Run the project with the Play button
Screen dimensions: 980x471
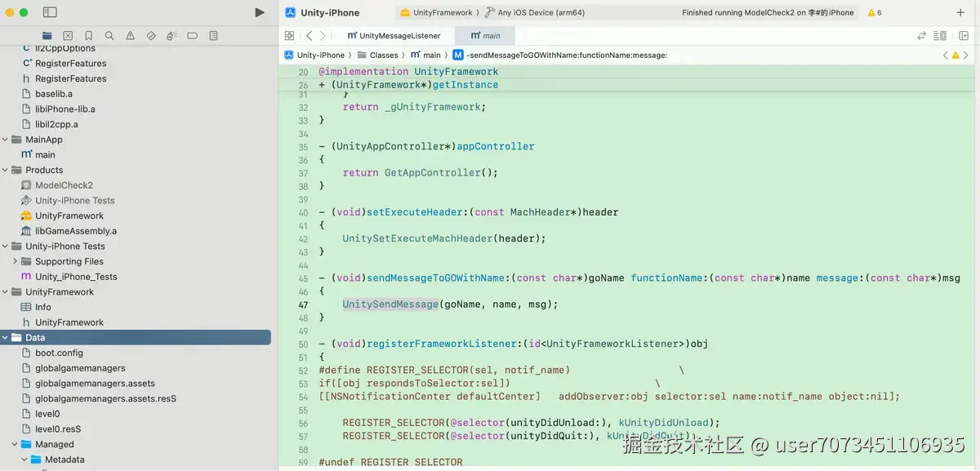pyautogui.click(x=260, y=12)
